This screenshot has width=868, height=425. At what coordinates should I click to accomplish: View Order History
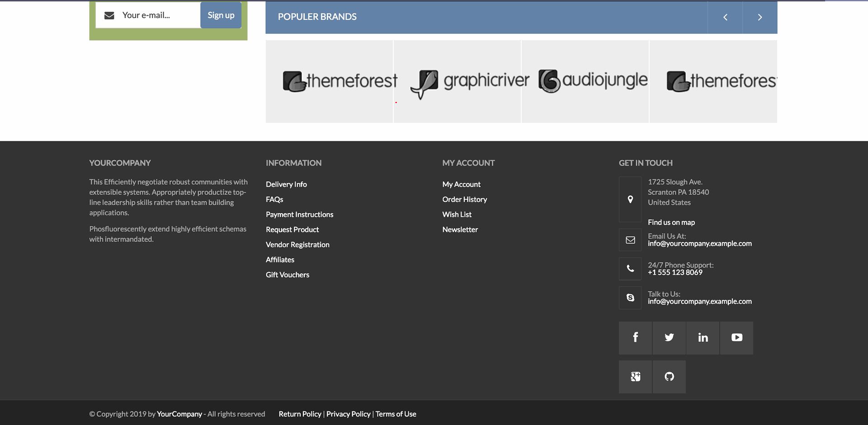464,199
